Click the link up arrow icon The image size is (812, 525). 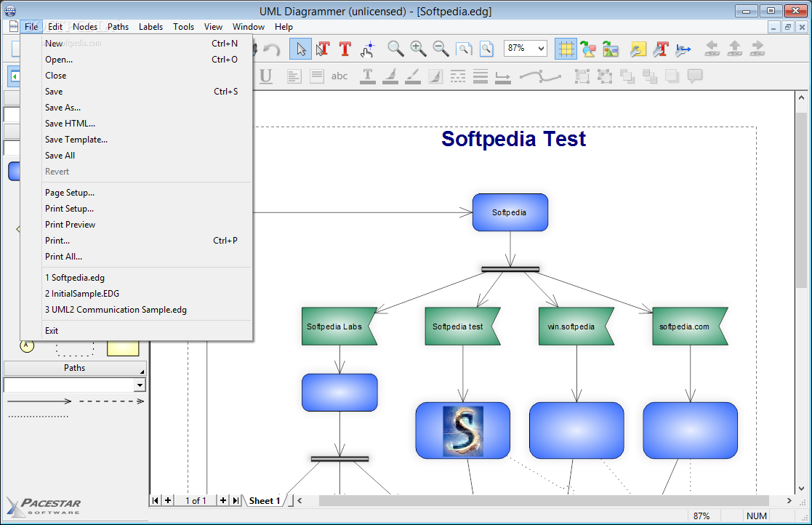735,49
